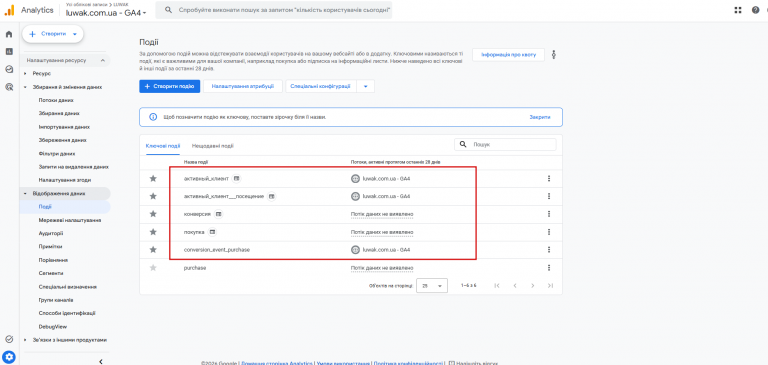Image resolution: width=768 pixels, height=365 pixels.
Task: Click the search magnifier in top search bar
Action: [x=168, y=10]
